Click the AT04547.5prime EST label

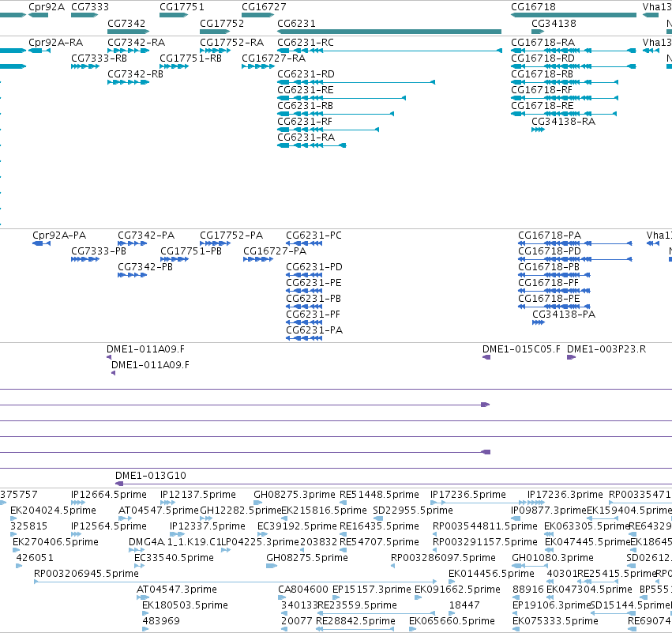(159, 511)
